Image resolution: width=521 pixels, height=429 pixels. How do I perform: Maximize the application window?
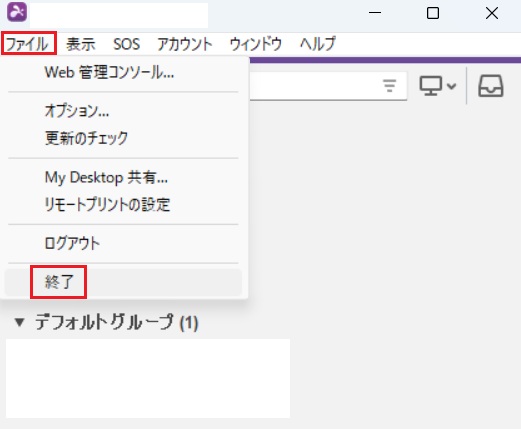(433, 13)
